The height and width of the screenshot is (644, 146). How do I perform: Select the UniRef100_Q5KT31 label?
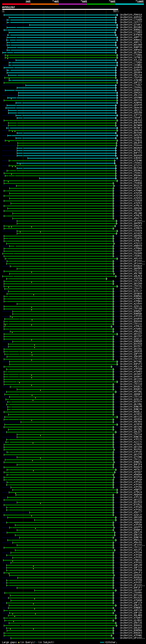point(131,605)
